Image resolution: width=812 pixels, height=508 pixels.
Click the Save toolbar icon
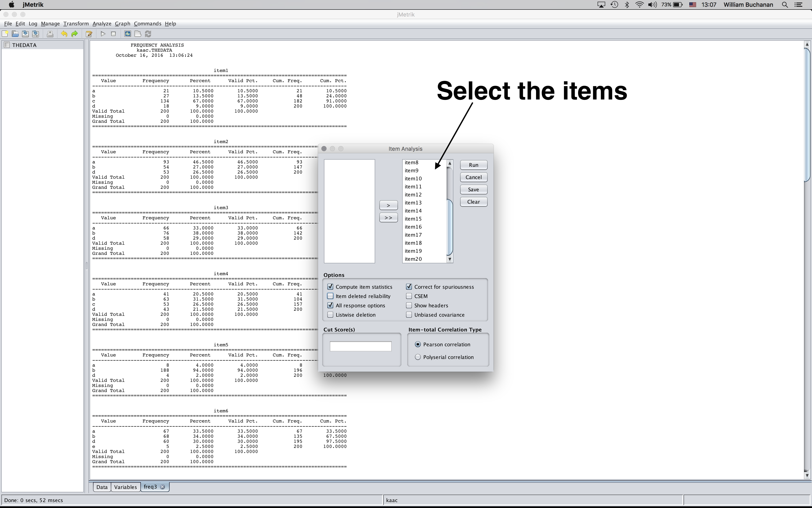pyautogui.click(x=25, y=34)
